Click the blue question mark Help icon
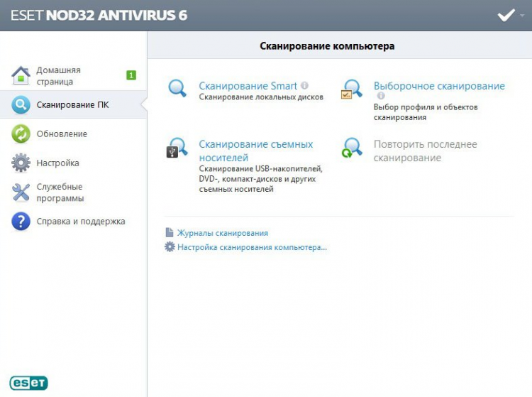The image size is (532, 397). point(21,222)
